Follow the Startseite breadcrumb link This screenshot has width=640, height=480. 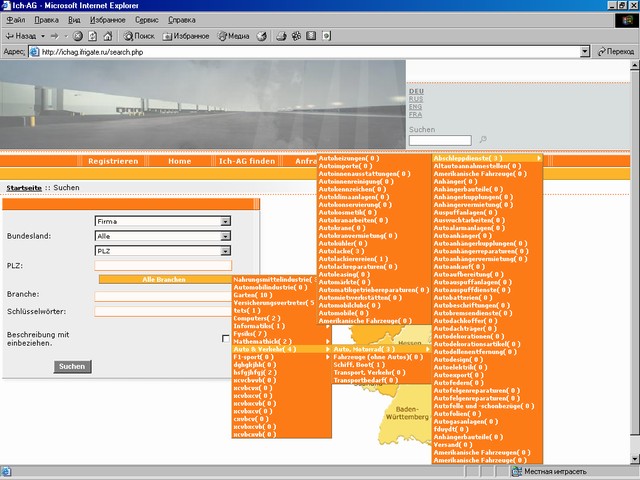click(x=24, y=188)
